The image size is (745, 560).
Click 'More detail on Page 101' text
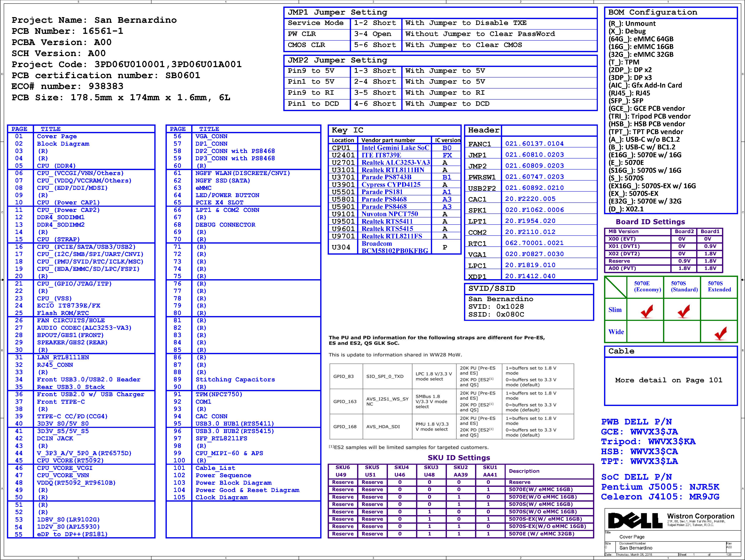click(669, 380)
